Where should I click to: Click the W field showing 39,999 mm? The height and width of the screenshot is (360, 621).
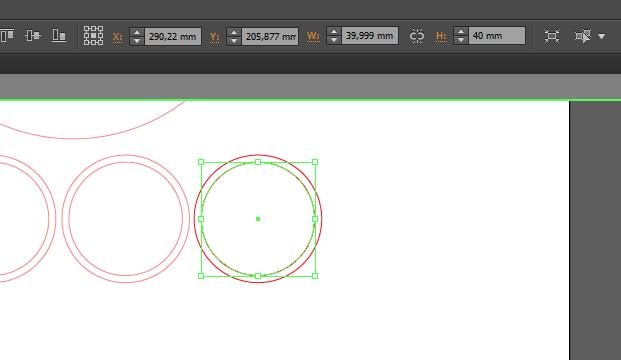click(x=370, y=36)
